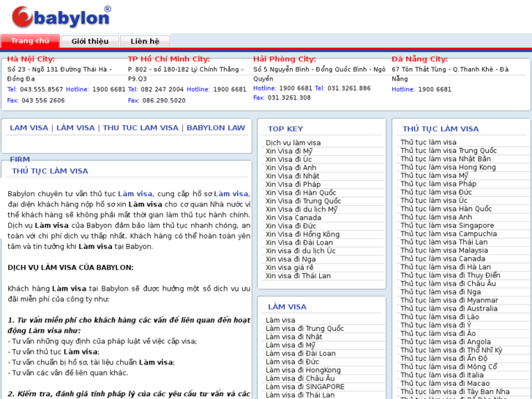Open the THU TUC LAM VISA header link

(141, 128)
